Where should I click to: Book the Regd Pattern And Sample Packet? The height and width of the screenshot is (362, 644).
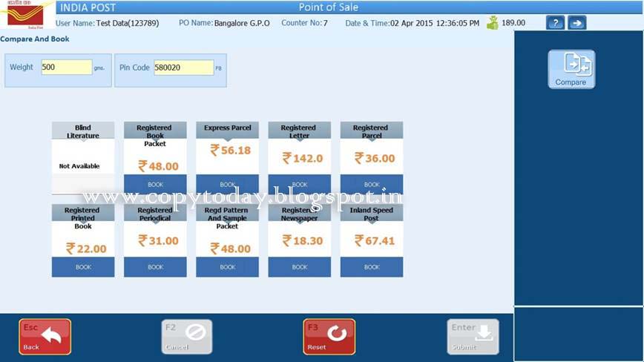tap(228, 267)
